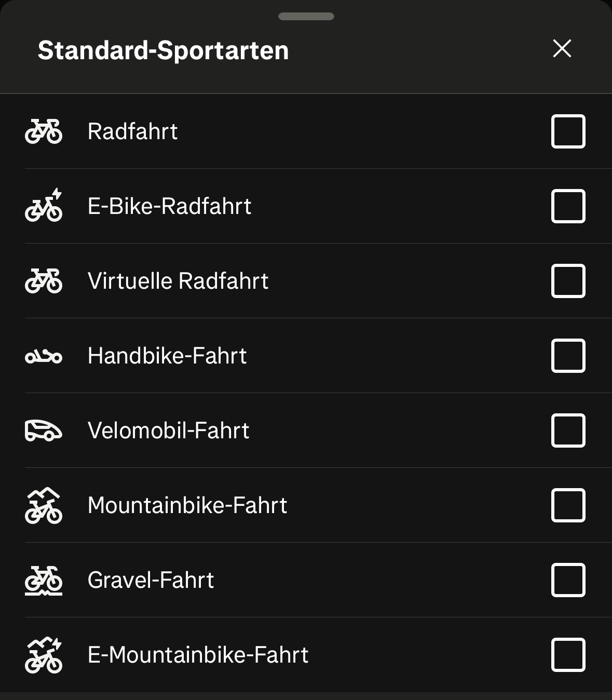
Task: Click the sheet drag handle
Action: click(x=306, y=17)
